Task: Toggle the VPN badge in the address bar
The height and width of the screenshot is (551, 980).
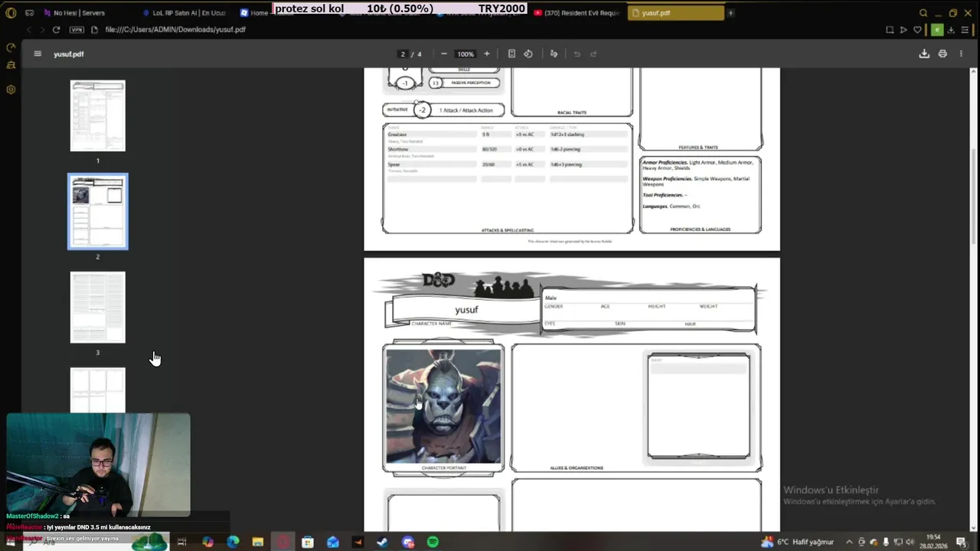Action: (77, 30)
